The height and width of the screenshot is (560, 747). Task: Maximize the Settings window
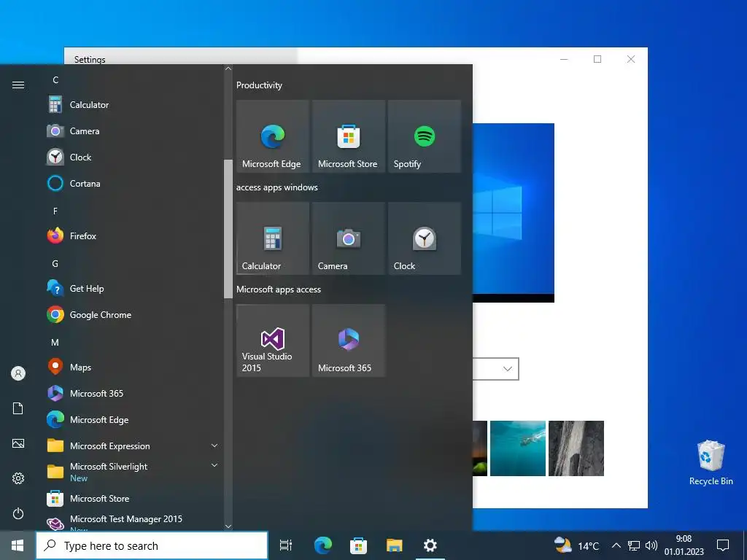click(x=597, y=59)
